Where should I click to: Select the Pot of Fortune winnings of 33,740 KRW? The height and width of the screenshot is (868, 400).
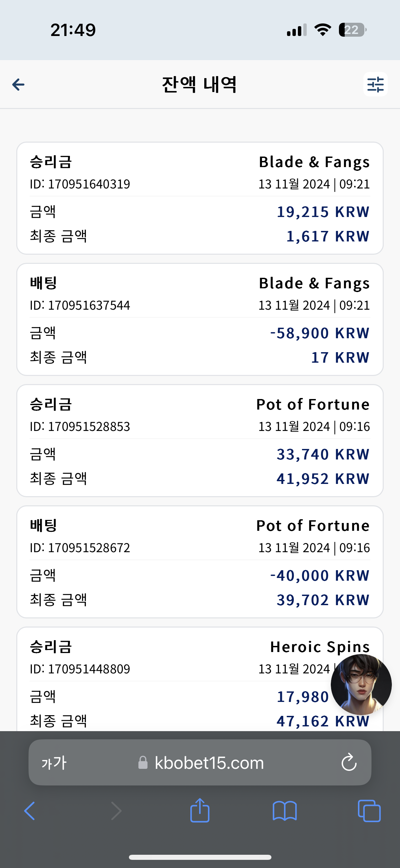tap(200, 440)
